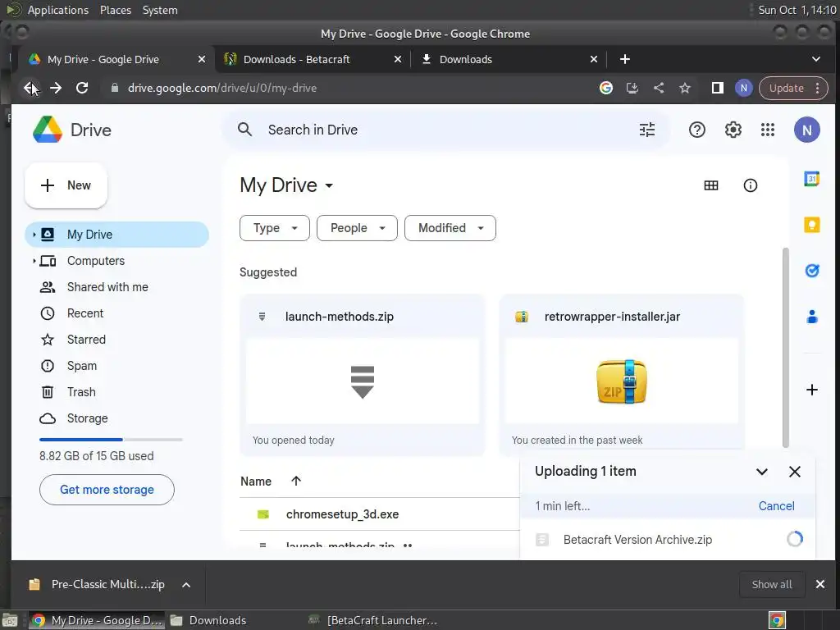Click Show all downloads
The height and width of the screenshot is (630, 840).
[x=771, y=584]
